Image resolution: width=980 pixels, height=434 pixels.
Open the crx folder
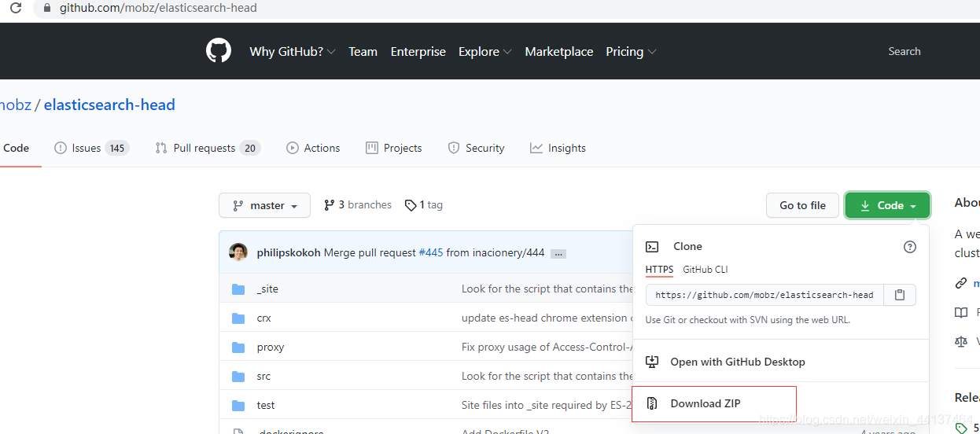264,318
